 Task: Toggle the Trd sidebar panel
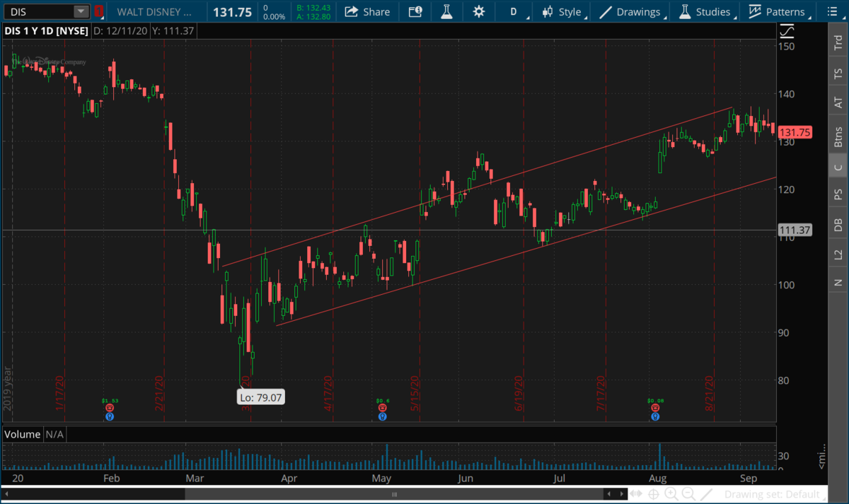click(838, 41)
